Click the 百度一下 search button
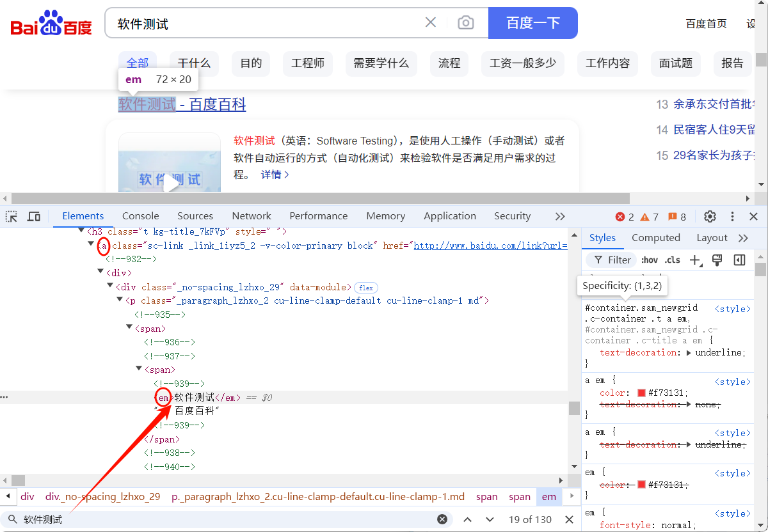This screenshot has width=768, height=532. [533, 23]
